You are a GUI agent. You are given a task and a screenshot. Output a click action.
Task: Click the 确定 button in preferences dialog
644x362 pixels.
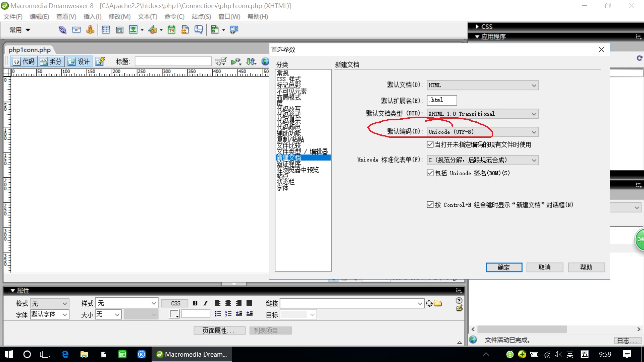pyautogui.click(x=504, y=267)
